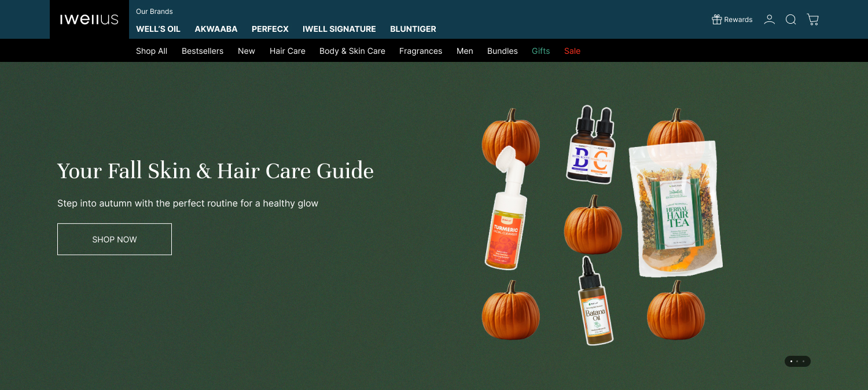
Task: Go to the Sale section
Action: pos(572,51)
